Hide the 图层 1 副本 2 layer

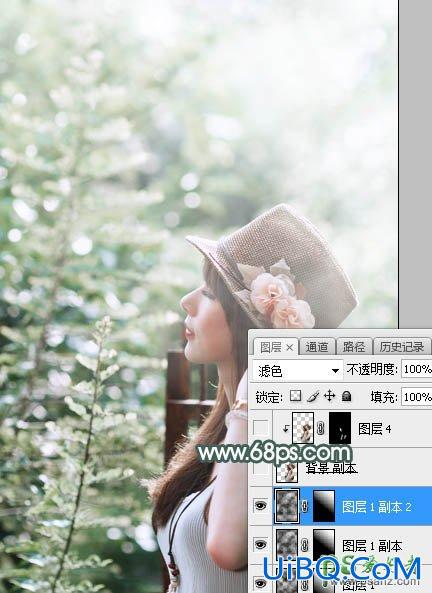click(260, 506)
